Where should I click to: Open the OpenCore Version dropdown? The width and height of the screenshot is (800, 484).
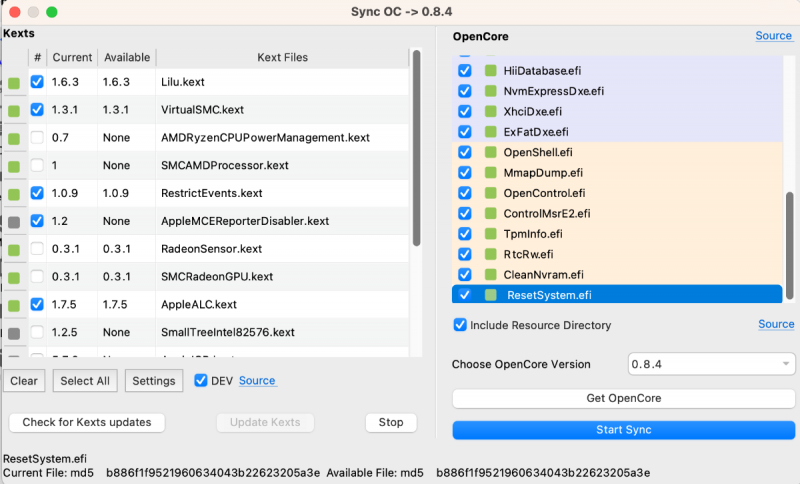(712, 364)
